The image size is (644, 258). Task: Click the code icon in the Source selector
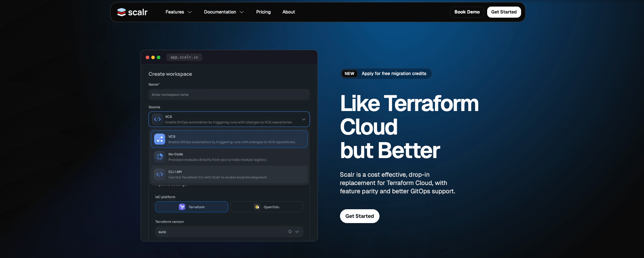pyautogui.click(x=158, y=119)
